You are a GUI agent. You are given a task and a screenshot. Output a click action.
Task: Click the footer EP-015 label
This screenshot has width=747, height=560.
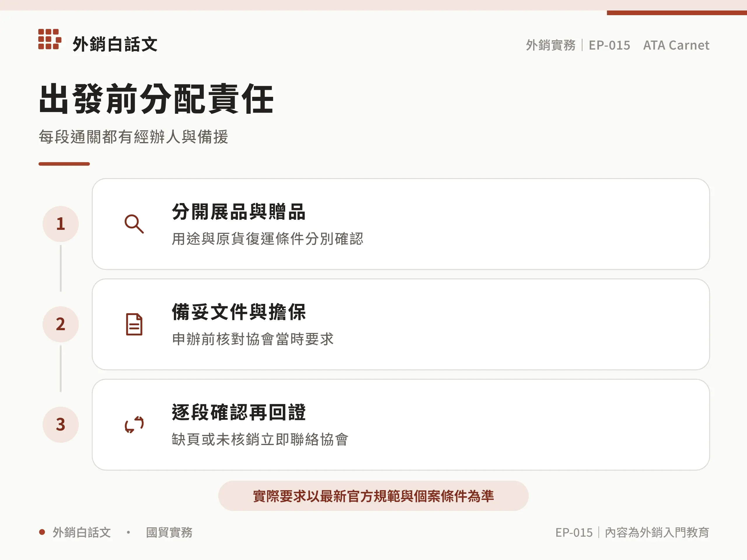574,532
